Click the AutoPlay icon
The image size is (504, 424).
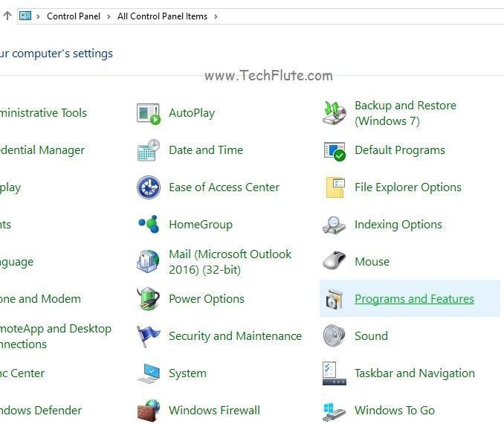148,114
